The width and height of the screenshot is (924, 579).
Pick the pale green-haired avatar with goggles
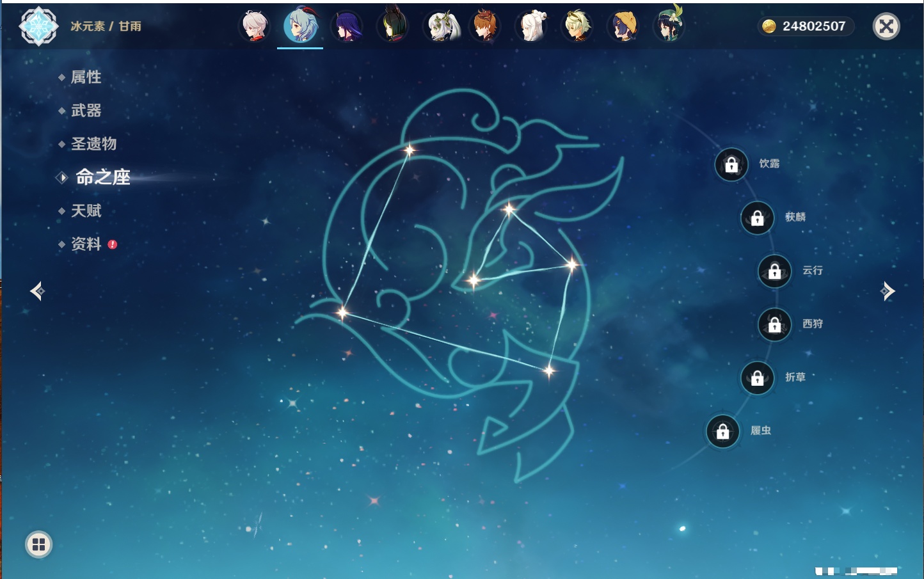[x=577, y=26]
